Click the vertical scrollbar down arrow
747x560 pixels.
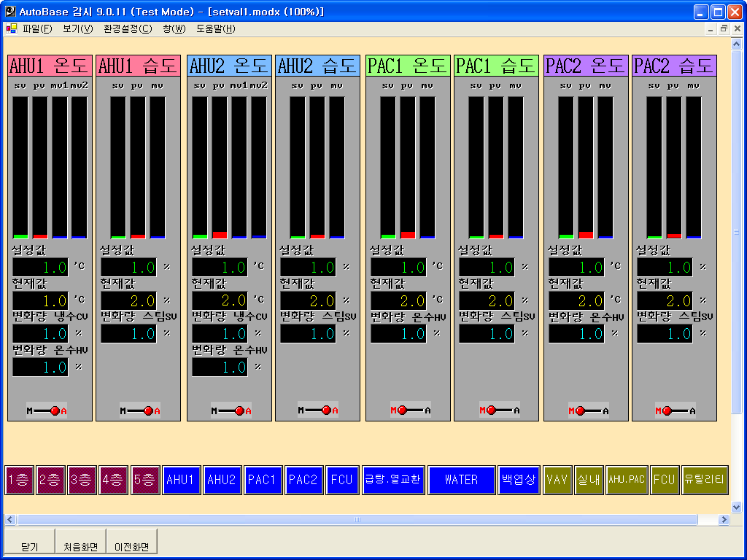point(737,507)
